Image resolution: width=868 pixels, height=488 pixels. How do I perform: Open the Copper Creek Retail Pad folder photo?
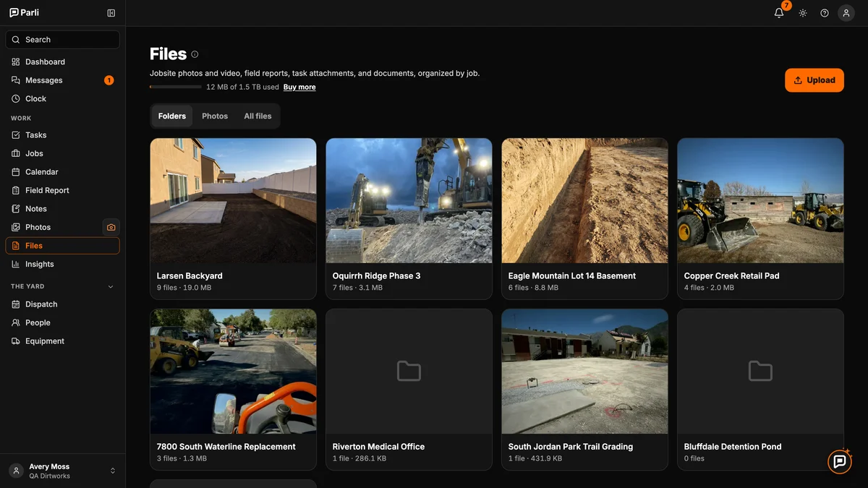coord(760,200)
